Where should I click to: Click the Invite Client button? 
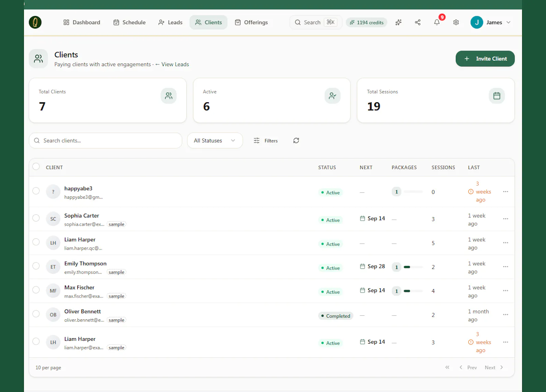click(x=485, y=59)
